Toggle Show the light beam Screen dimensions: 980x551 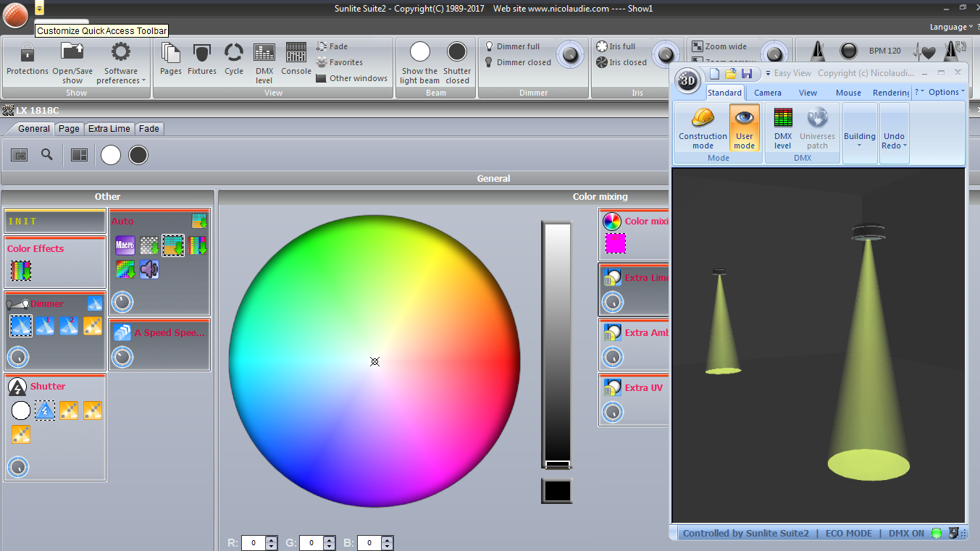(x=420, y=62)
